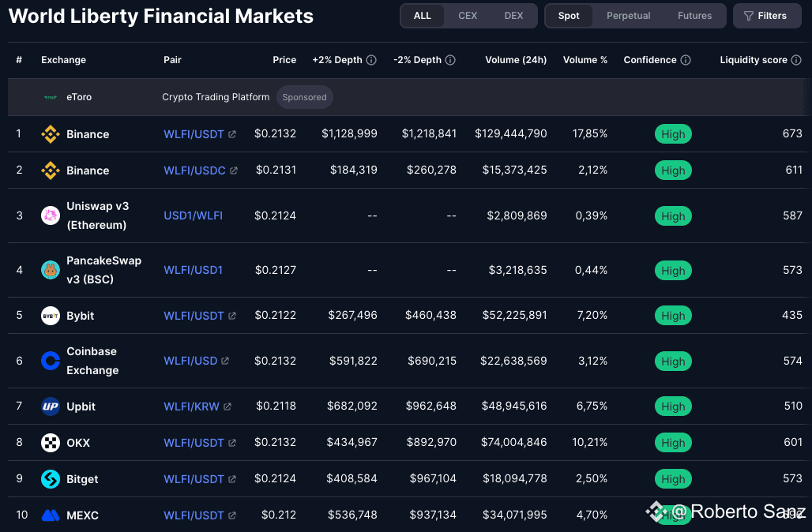
Task: Click the Bitget exchange logo
Action: [x=51, y=479]
